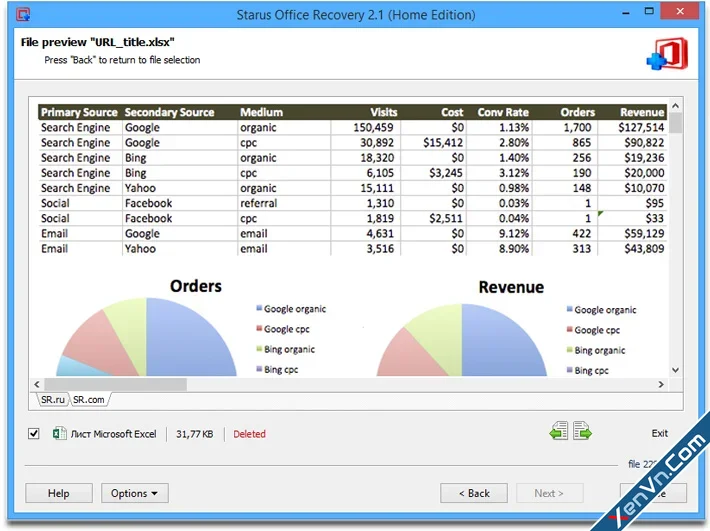Click the cost cell $15,412
Image resolution: width=710 pixels, height=531 pixels.
[x=443, y=143]
